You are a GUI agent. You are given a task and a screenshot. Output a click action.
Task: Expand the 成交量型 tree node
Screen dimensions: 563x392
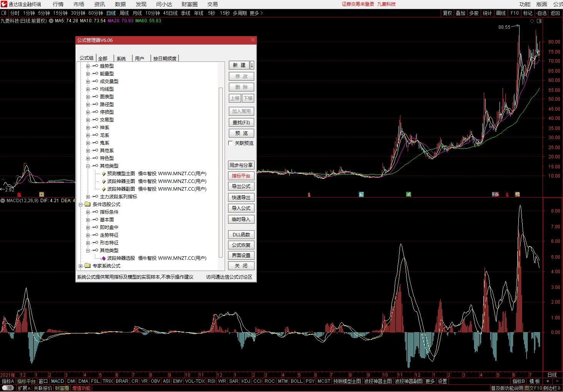pyautogui.click(x=88, y=81)
